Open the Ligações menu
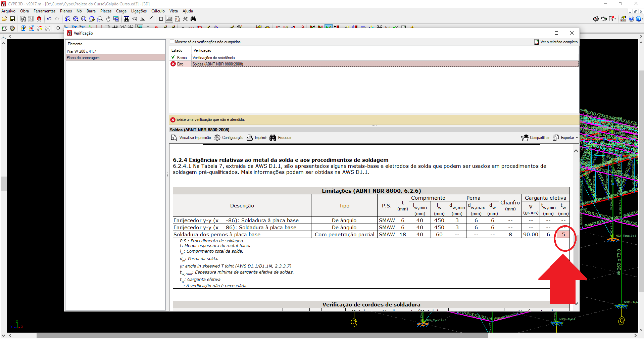The image size is (644, 339). 139,11
